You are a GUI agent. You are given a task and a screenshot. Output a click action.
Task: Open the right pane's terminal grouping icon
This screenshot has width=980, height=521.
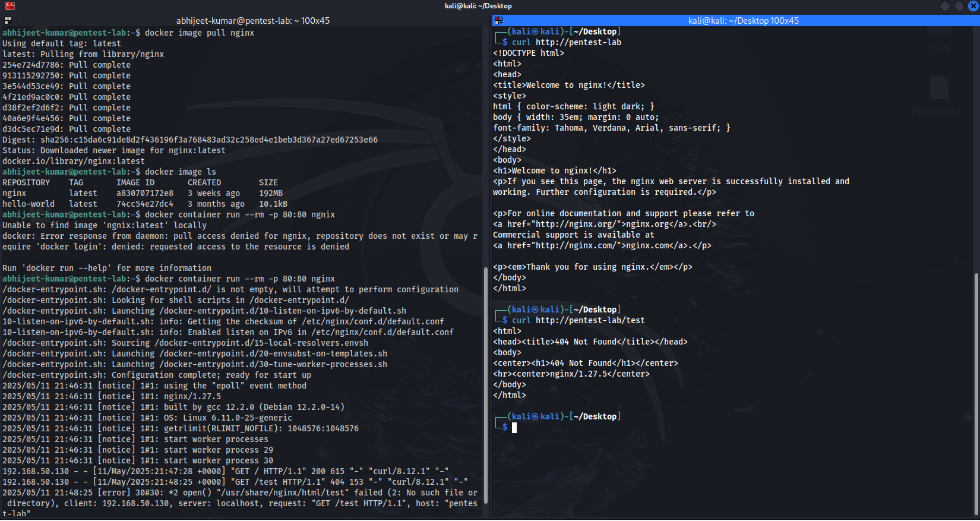[x=499, y=20]
